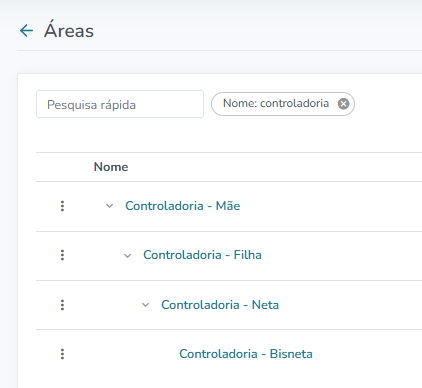Screen dimensions: 422x388
Task: Open the three-dot menu for Controladoria - Neta
Action: (62, 305)
